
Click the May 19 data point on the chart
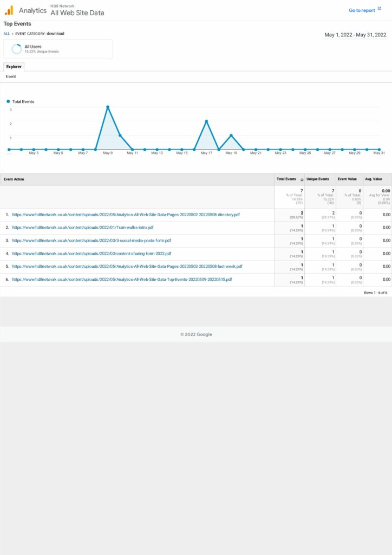(231, 135)
